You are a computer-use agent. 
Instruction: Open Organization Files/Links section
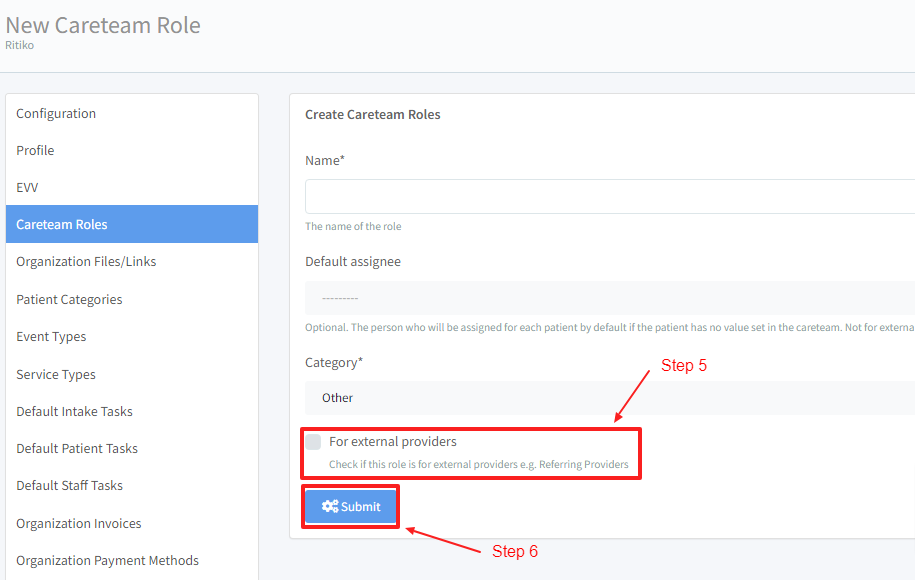(86, 261)
